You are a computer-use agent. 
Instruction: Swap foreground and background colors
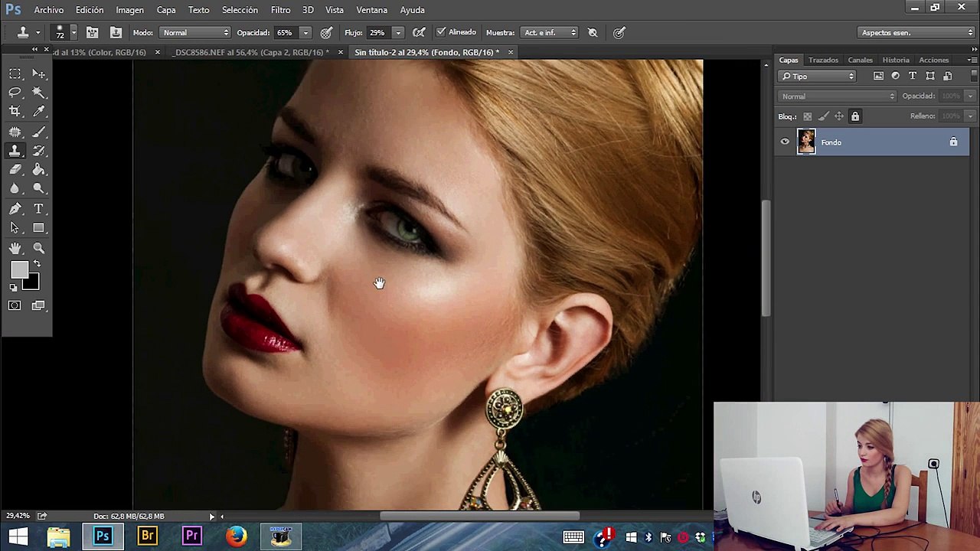37,264
